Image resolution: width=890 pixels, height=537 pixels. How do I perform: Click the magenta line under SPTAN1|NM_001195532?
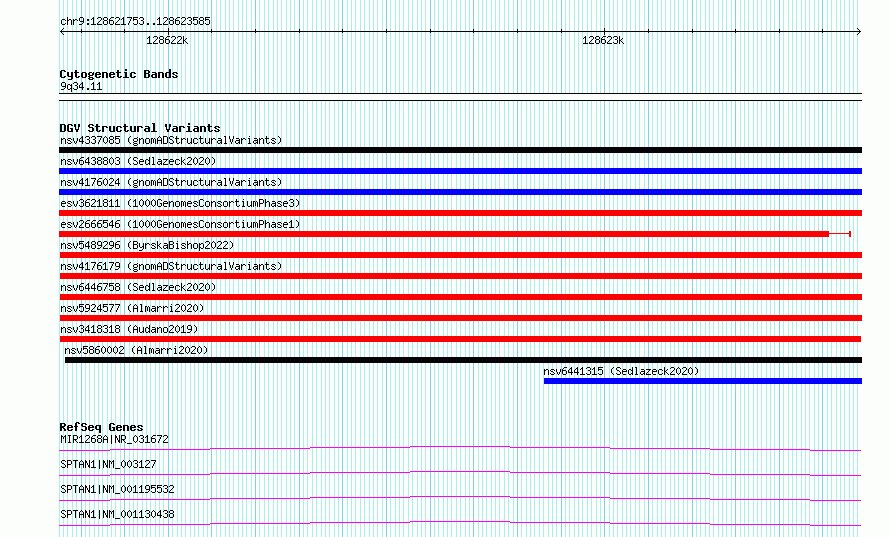460,498
